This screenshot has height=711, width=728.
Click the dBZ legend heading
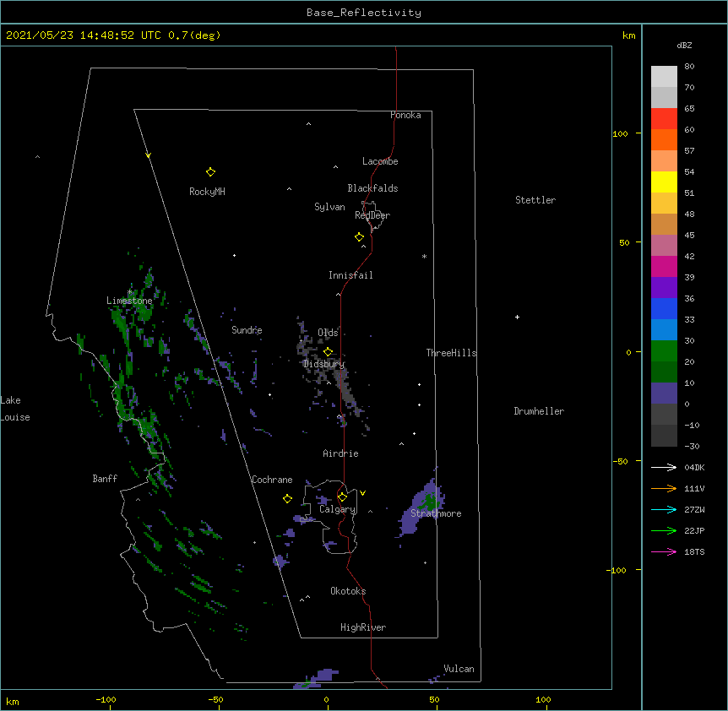(684, 45)
